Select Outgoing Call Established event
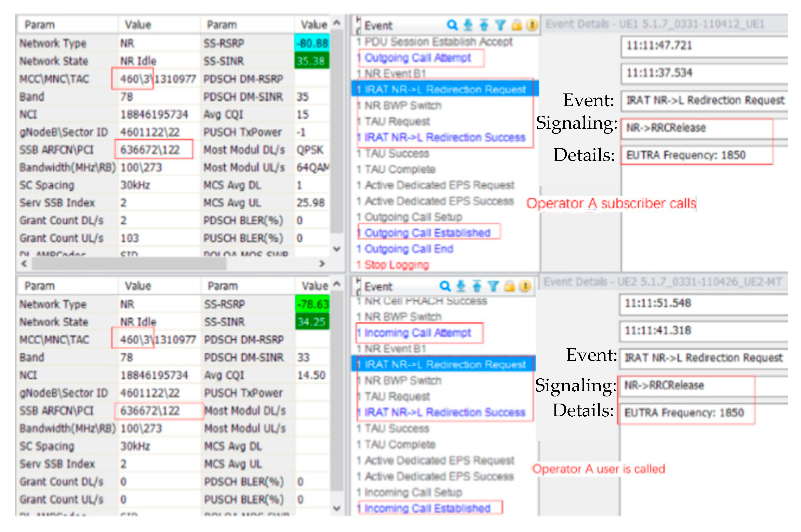Viewport: 801px width, 532px height. click(x=427, y=233)
